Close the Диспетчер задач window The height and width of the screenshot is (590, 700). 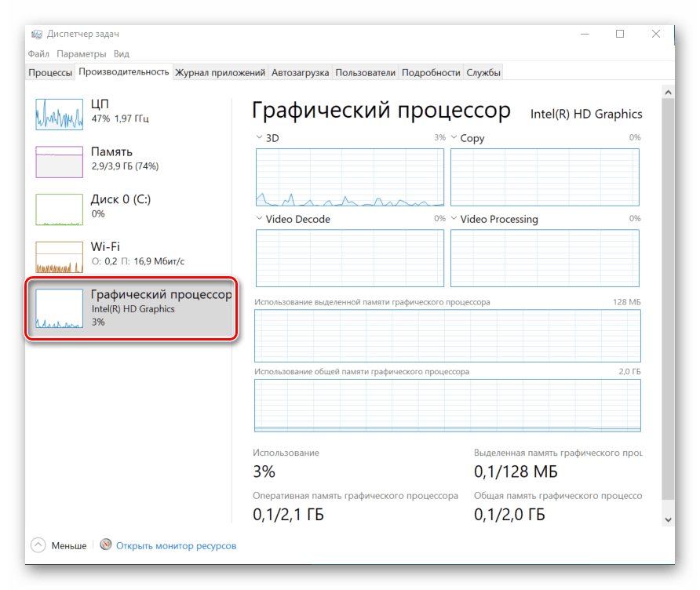pos(656,34)
